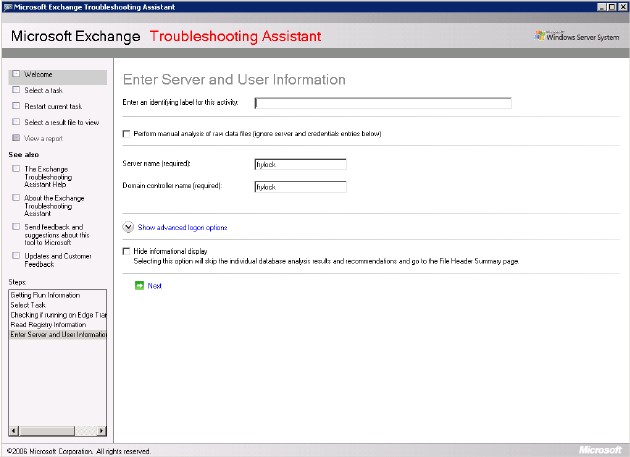Click the icon next to Send feedback and suggestions
The height and width of the screenshot is (457, 630).
click(x=16, y=227)
